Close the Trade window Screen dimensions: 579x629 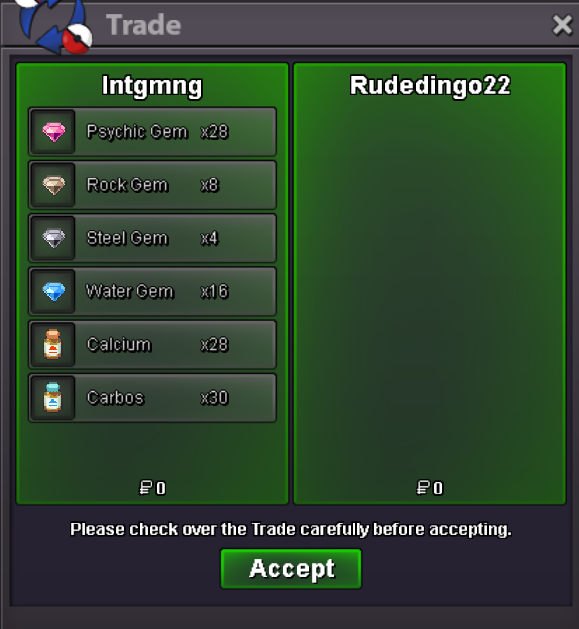coord(562,25)
